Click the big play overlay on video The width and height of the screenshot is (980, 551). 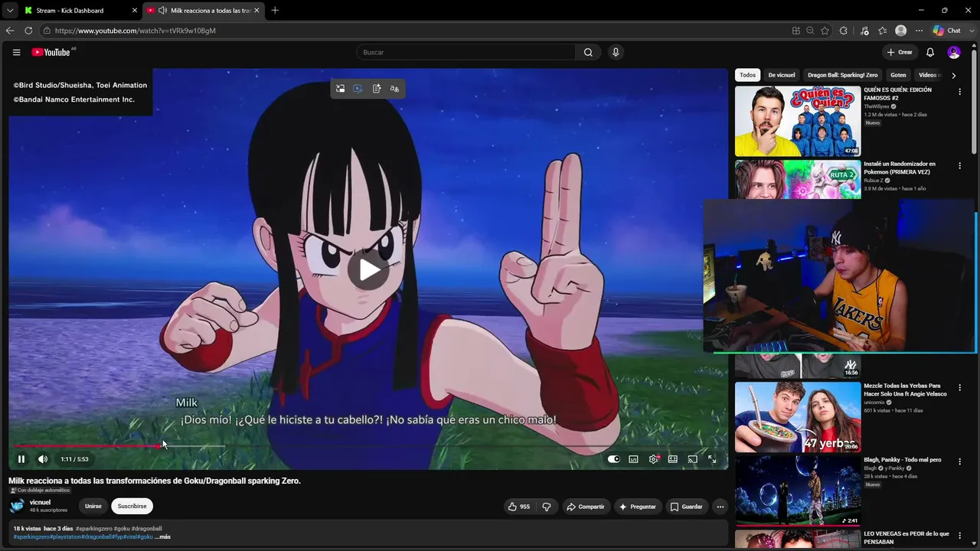tap(369, 269)
